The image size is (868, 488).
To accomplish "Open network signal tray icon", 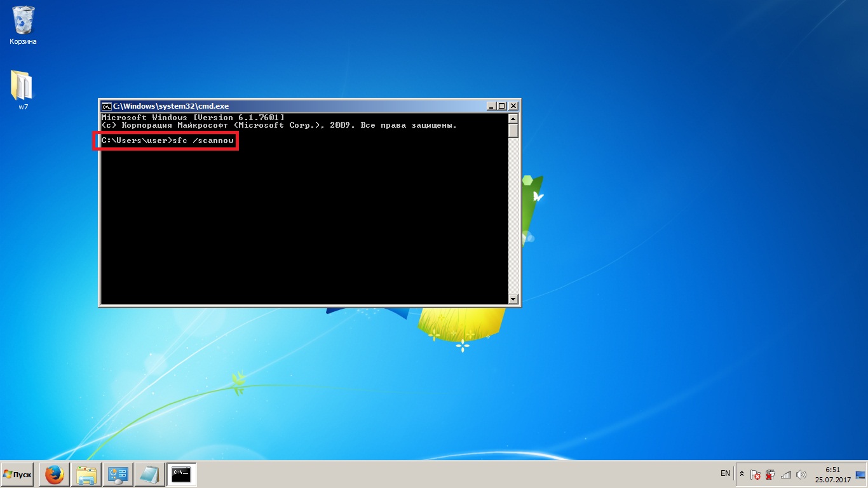I will click(x=786, y=475).
